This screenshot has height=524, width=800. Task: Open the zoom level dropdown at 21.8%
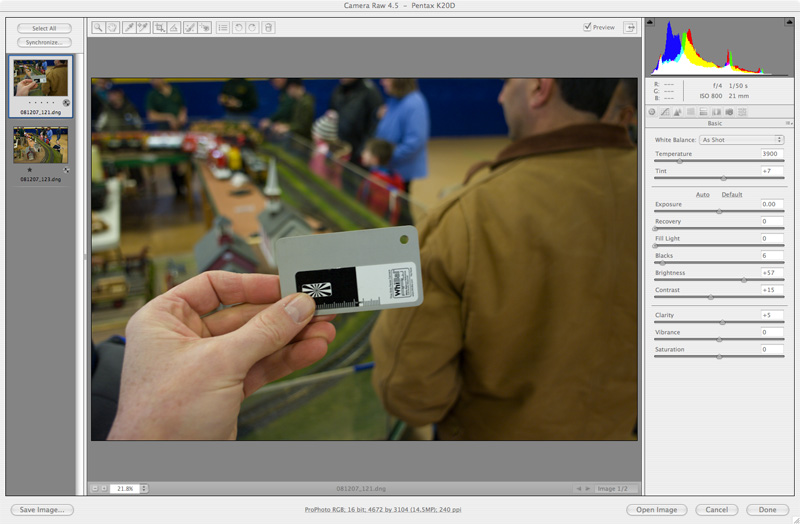coord(144,488)
